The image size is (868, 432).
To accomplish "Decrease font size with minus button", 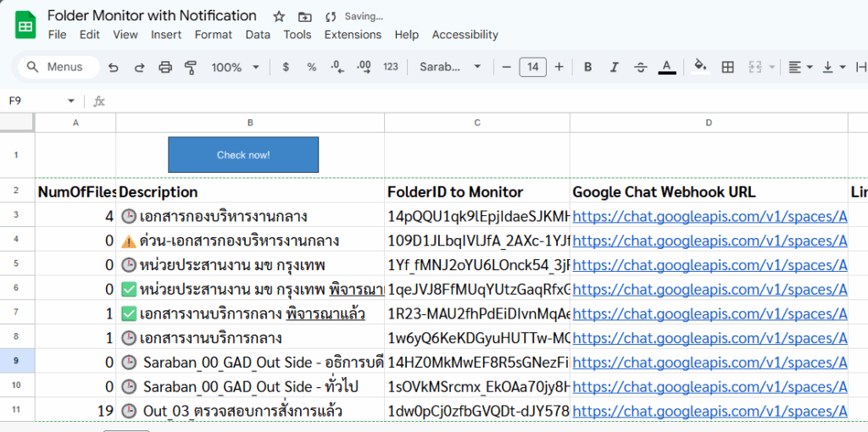I will pyautogui.click(x=507, y=67).
